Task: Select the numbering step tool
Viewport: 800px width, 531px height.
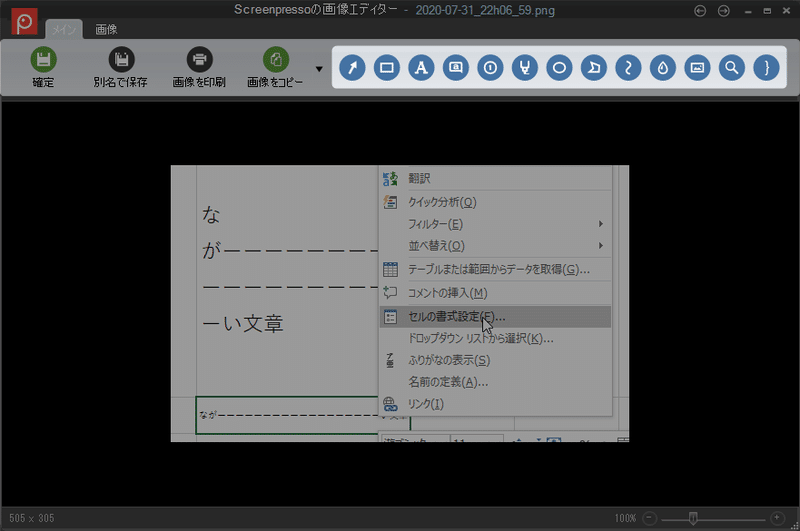Action: (x=490, y=67)
